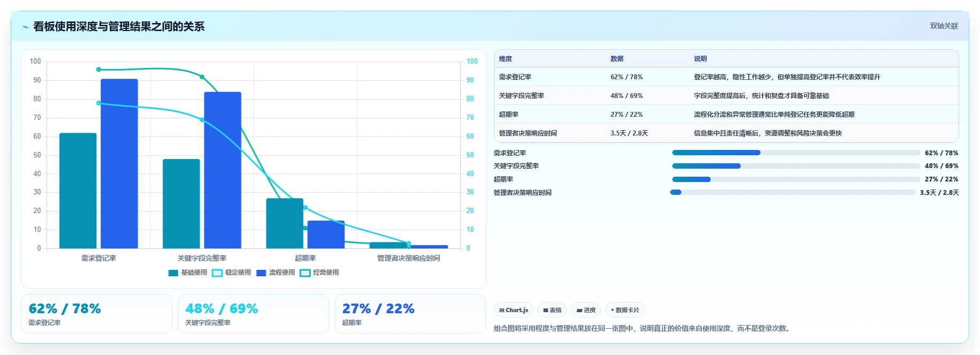Screen dimensions: 980x355
Task: Click the table note starting 字段完整度提高后
Action: [761, 96]
